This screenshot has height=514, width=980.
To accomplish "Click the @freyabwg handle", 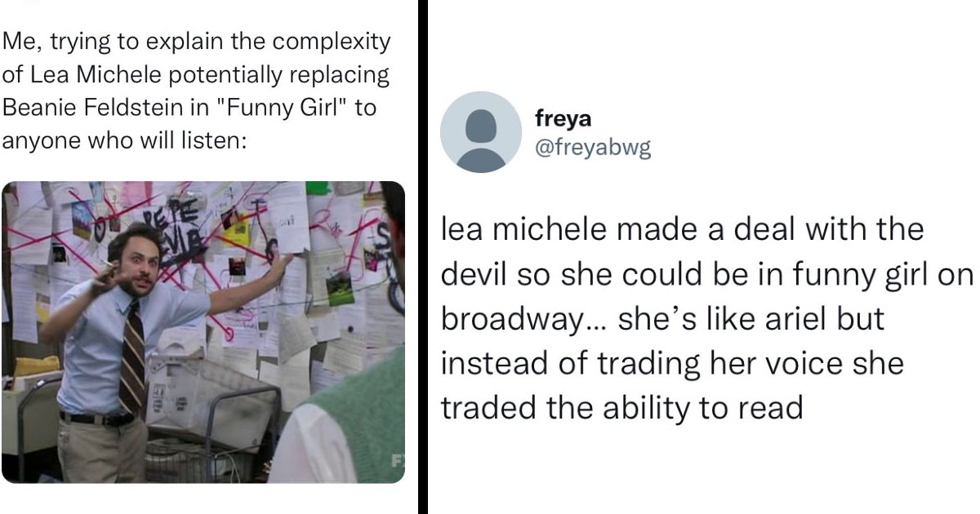I will 593,148.
